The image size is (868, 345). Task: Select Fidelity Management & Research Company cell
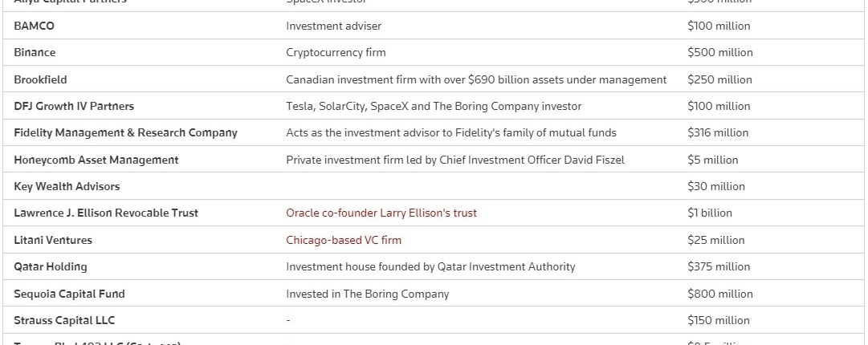point(125,132)
